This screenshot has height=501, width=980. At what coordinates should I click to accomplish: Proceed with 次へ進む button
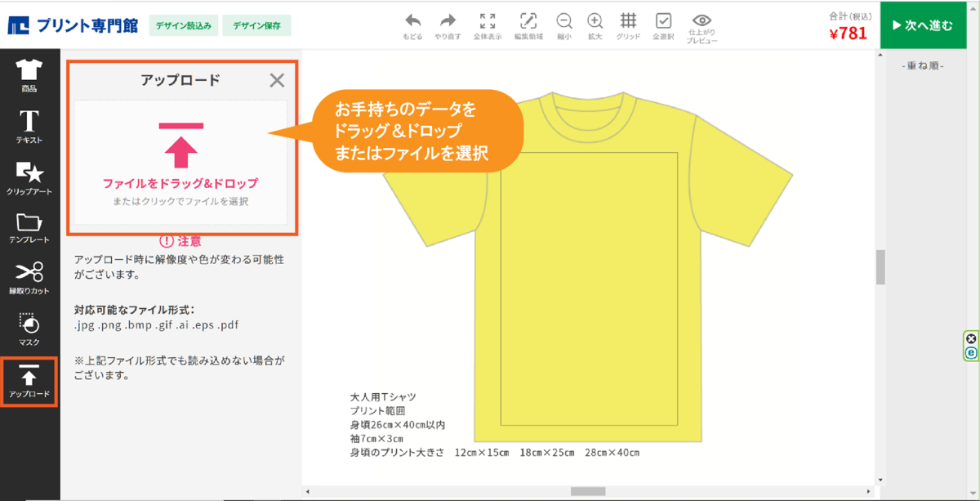[922, 25]
